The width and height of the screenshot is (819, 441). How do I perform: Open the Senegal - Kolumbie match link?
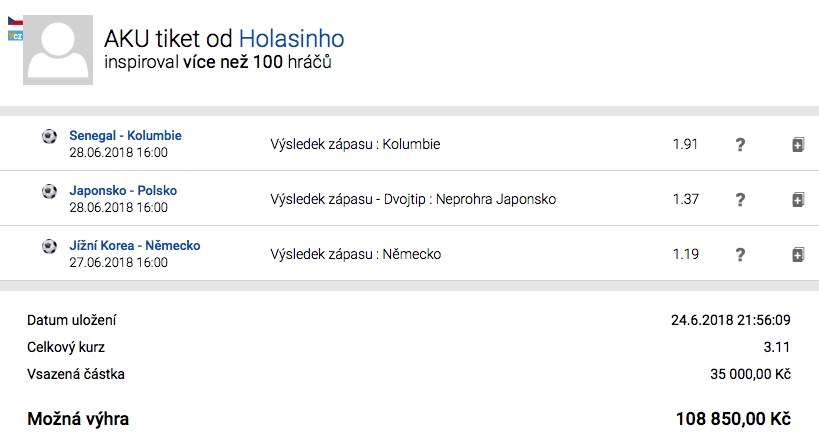pyautogui.click(x=125, y=136)
